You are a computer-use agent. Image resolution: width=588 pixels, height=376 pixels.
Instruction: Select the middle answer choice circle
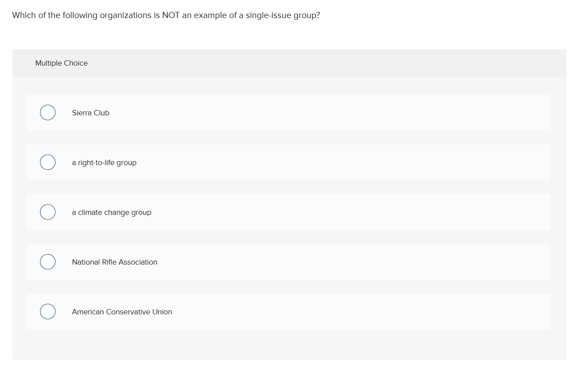(x=48, y=212)
